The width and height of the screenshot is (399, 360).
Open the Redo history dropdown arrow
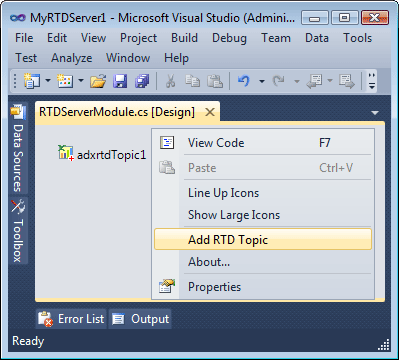(297, 81)
